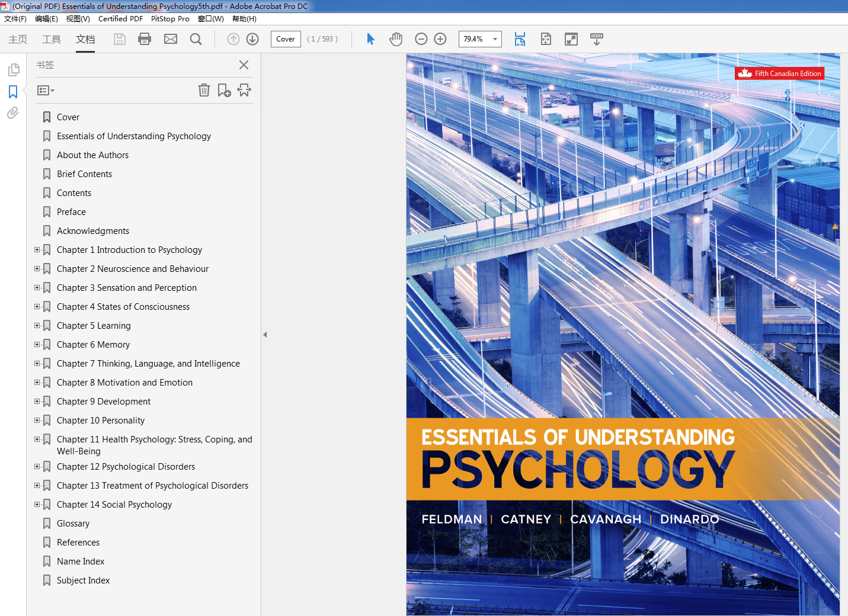Screen dimensions: 848x616
Task: Jump to the Preface bookmark
Action: (71, 212)
